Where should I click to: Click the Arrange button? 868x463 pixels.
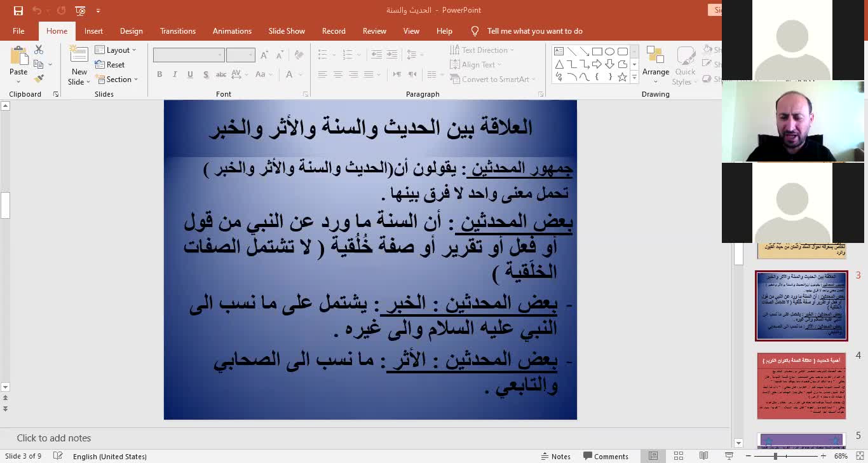pos(656,64)
